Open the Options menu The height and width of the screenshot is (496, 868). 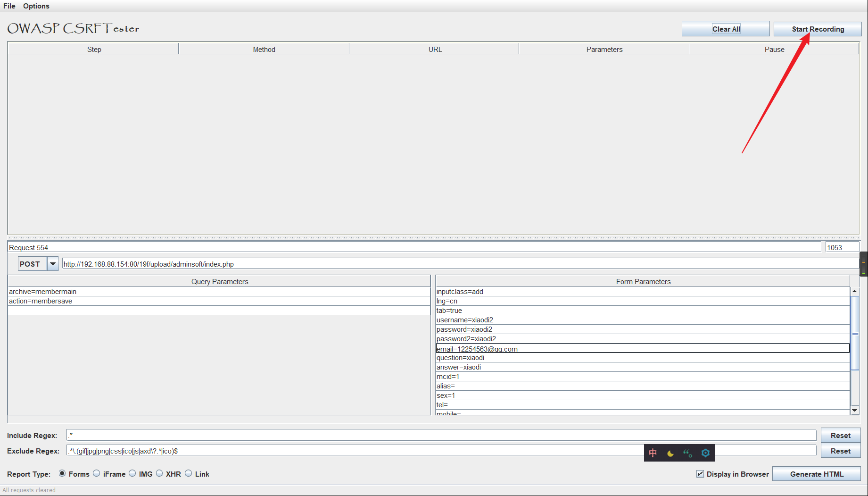coord(36,6)
